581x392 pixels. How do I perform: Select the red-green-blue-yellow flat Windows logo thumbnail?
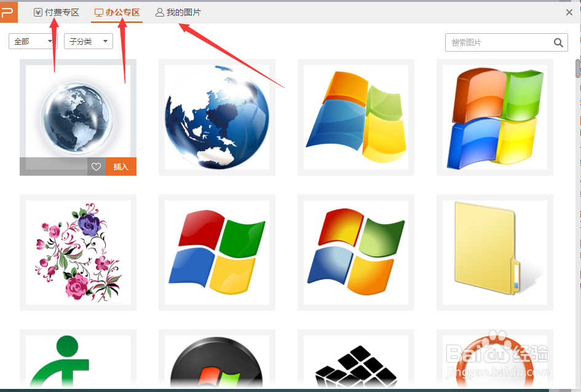(x=217, y=253)
